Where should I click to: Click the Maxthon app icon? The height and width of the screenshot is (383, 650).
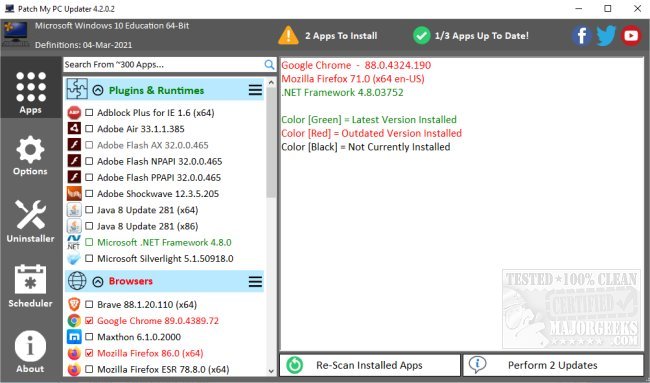pyautogui.click(x=74, y=337)
